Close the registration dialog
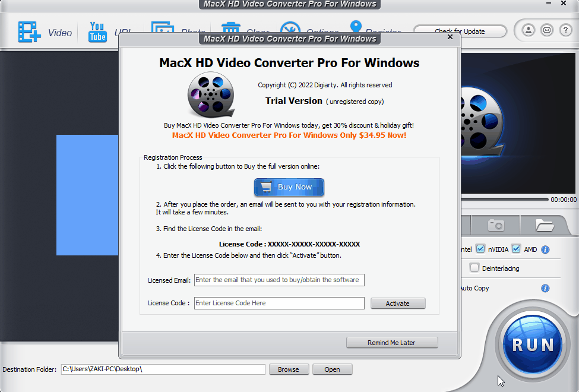Image resolution: width=579 pixels, height=392 pixels. tap(450, 37)
